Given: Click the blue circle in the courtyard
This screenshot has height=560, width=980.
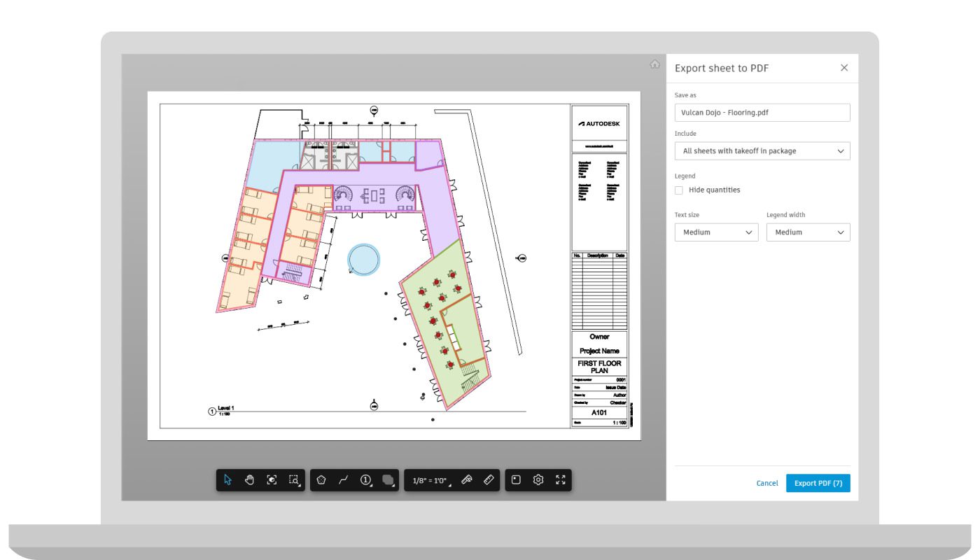Looking at the screenshot, I should point(365,260).
